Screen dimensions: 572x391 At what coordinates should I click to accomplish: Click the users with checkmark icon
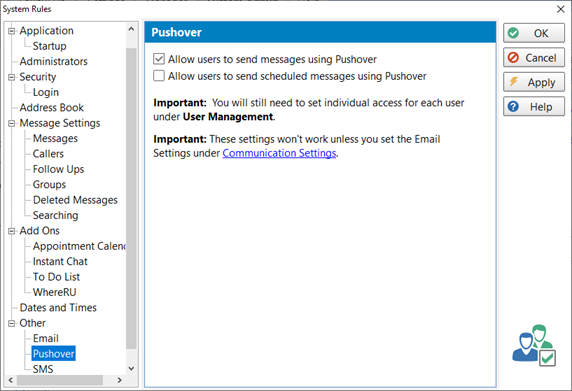534,345
